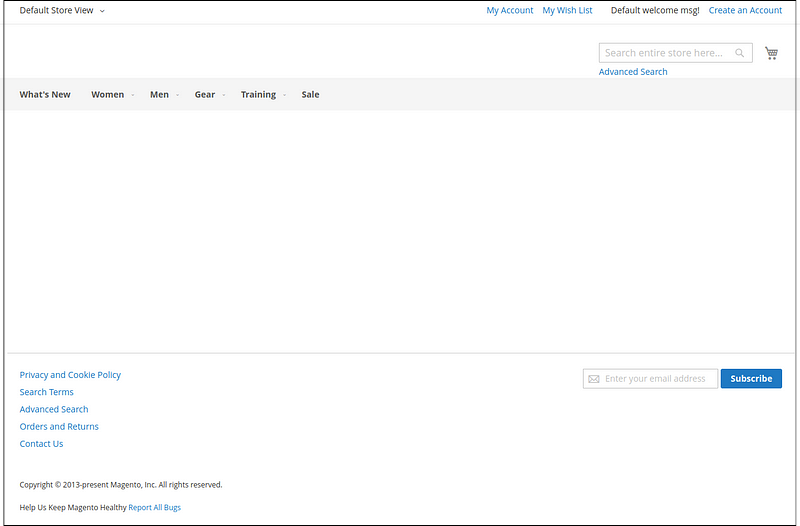
Task: Expand the Women category menu
Action: (x=110, y=95)
